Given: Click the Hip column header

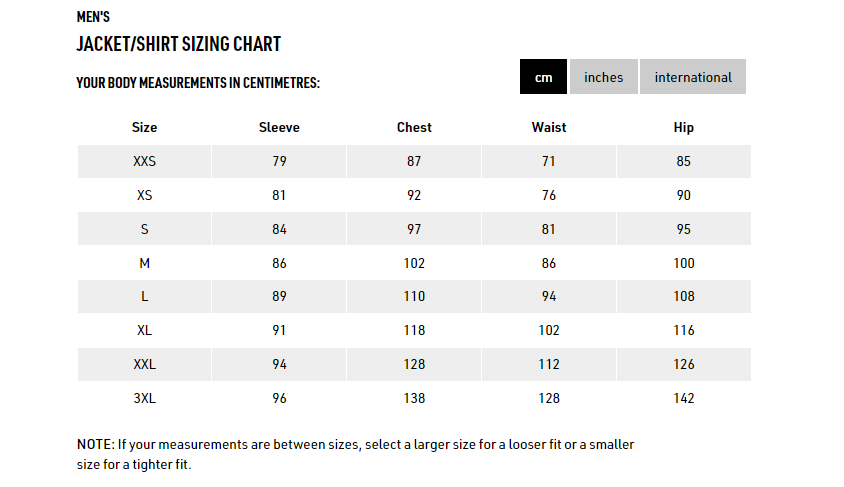Looking at the screenshot, I should 684,128.
